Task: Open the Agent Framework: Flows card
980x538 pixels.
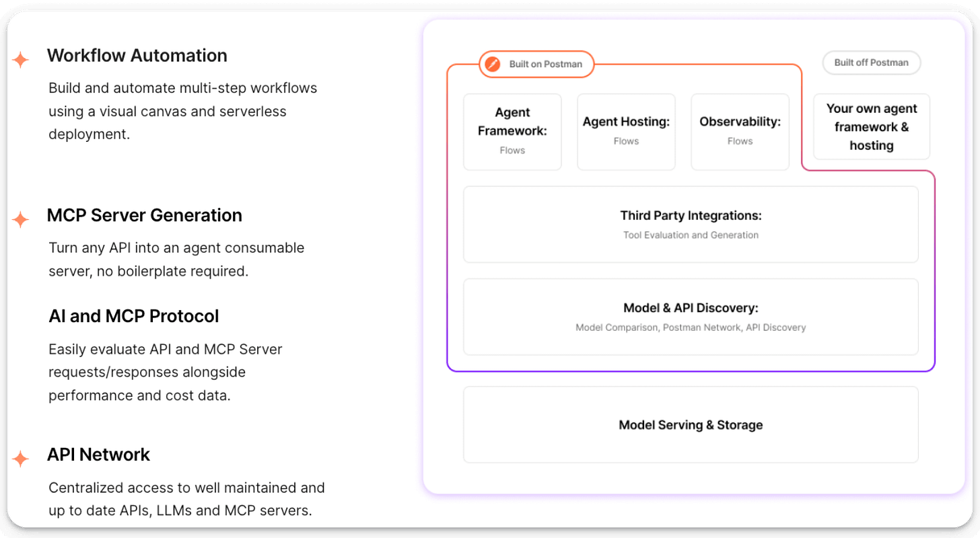Action: pyautogui.click(x=512, y=132)
